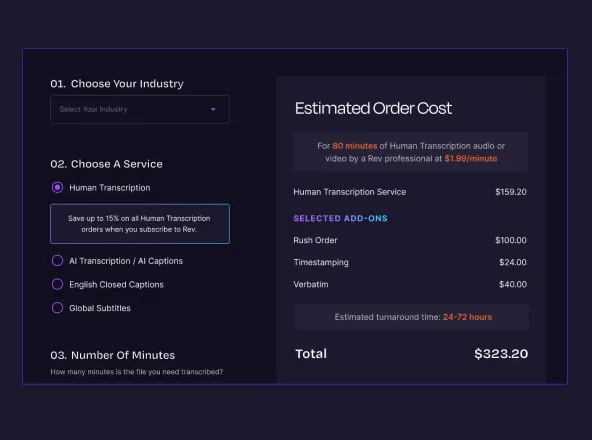
Task: Click the '01. Choose Your Industry' heading
Action: (x=117, y=83)
